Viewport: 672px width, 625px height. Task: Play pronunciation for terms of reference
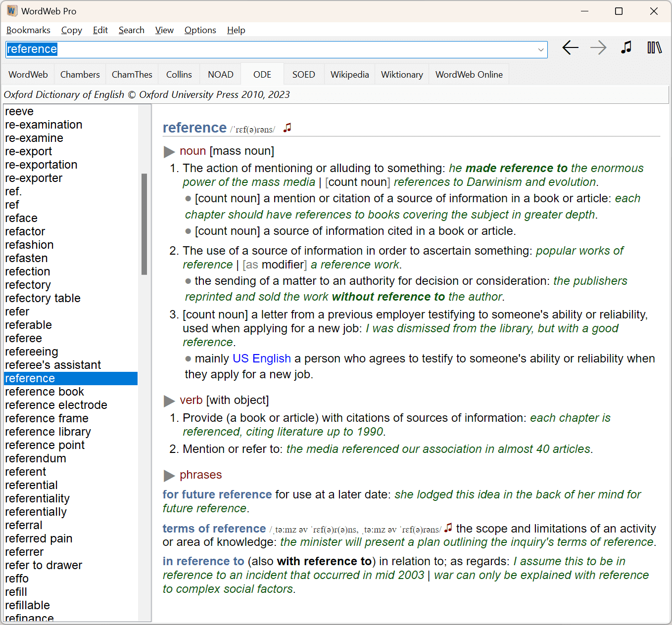pyautogui.click(x=448, y=528)
